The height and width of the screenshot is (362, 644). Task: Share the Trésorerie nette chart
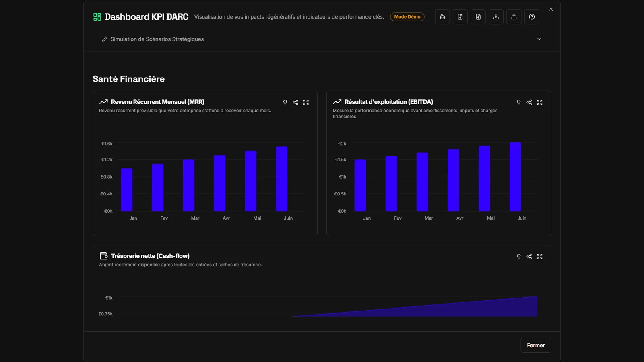click(529, 257)
